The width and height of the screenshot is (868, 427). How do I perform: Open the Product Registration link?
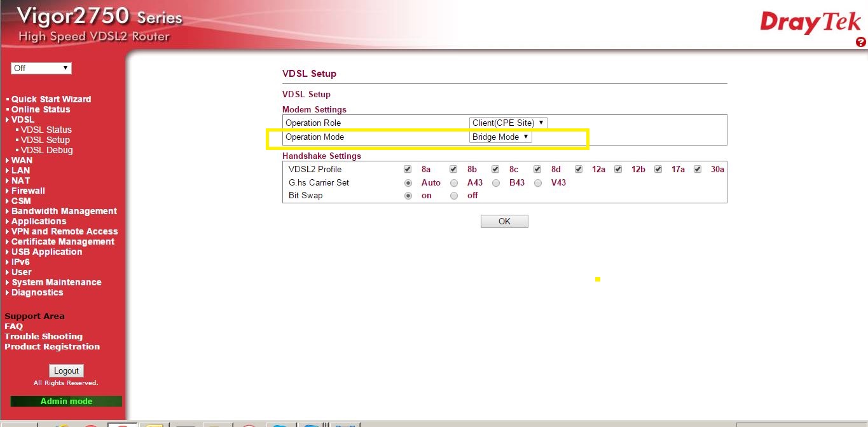point(52,346)
